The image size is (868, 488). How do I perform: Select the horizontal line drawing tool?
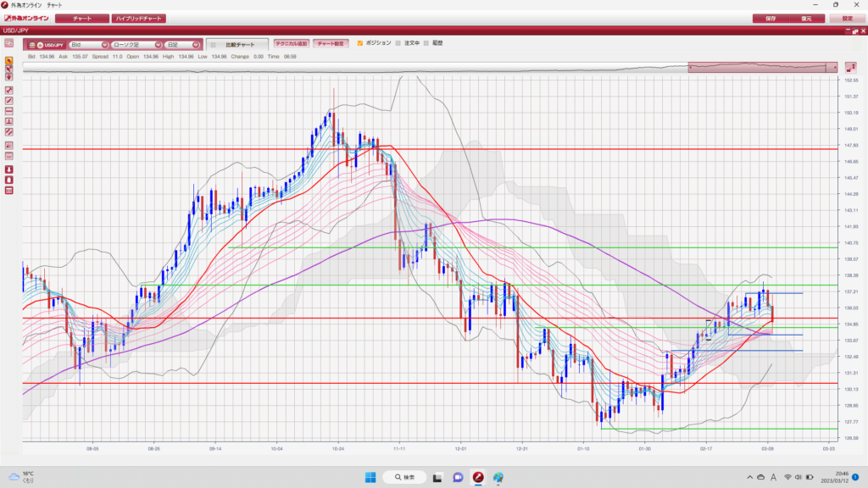pos(8,111)
